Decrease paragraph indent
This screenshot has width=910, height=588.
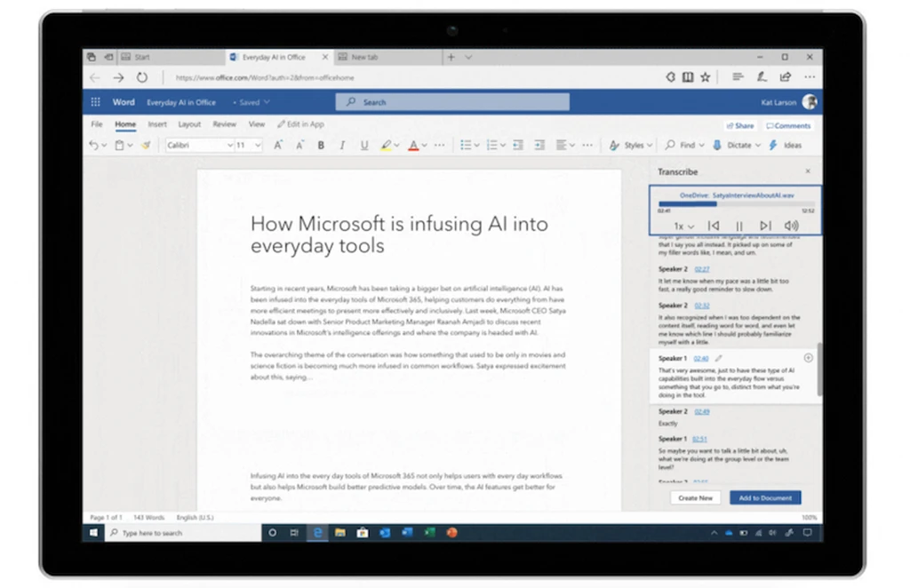518,146
